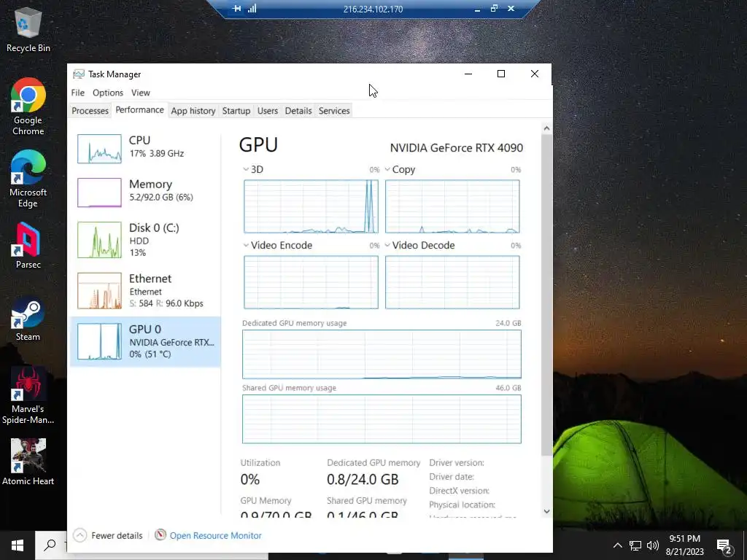747x560 pixels.
Task: Open the notification center icon
Action: click(x=724, y=545)
